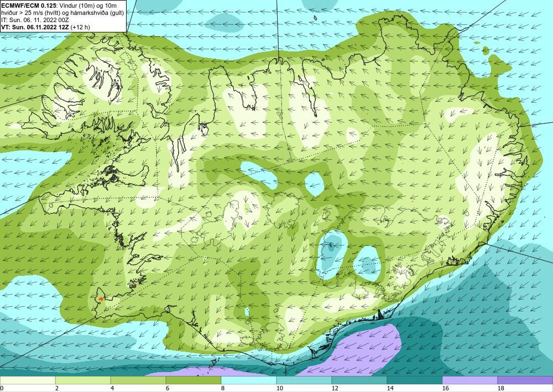553x392 pixels.
Task: Click the legend scale label "2"
Action: pyautogui.click(x=57, y=389)
